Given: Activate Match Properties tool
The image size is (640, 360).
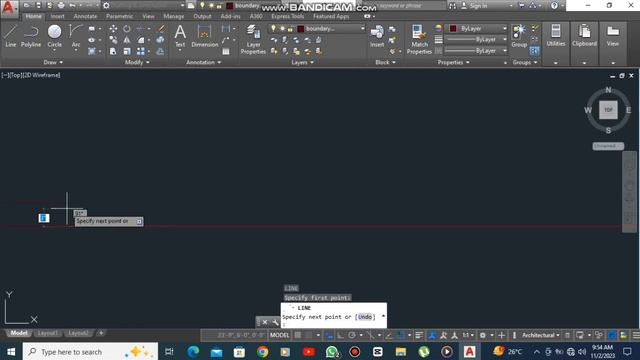Looking at the screenshot, I should pyautogui.click(x=419, y=39).
